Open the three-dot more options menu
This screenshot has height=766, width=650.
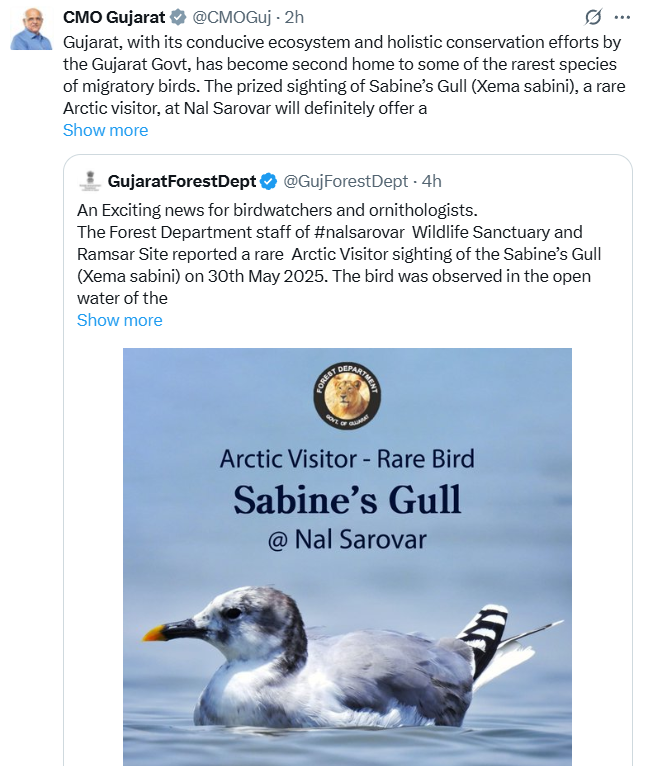pyautogui.click(x=622, y=18)
